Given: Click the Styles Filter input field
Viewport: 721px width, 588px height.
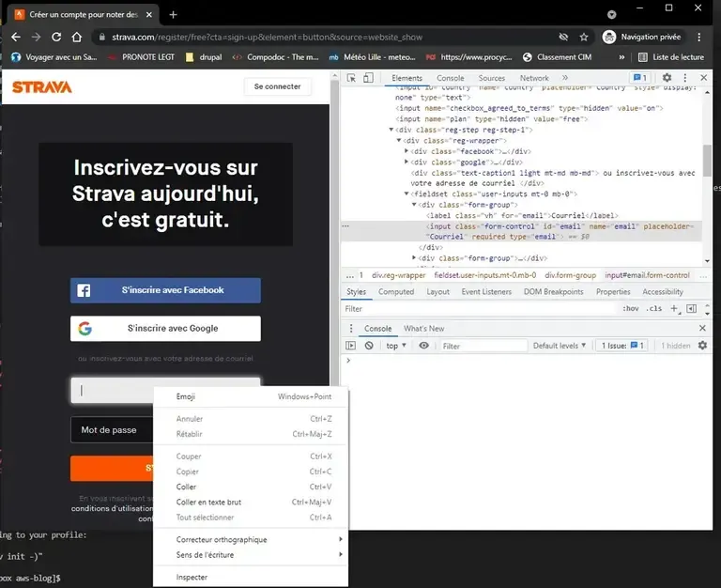Looking at the screenshot, I should [469, 309].
